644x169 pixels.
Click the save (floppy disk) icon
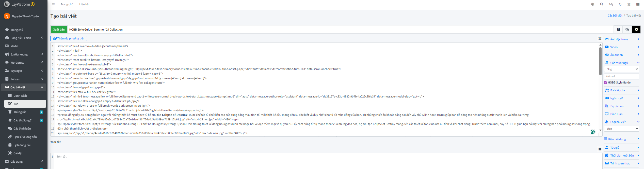click(x=618, y=30)
